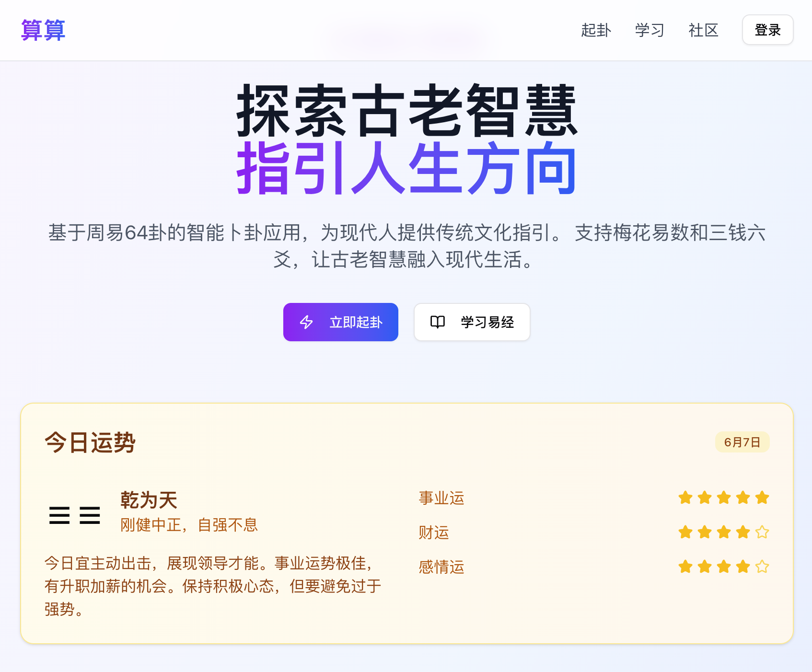
Task: Click the fifth star in 事业运 row
Action: pos(762,498)
